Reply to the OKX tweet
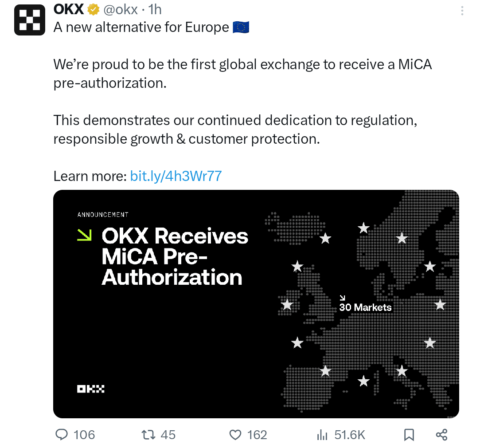The width and height of the screenshot is (488, 448). [62, 435]
